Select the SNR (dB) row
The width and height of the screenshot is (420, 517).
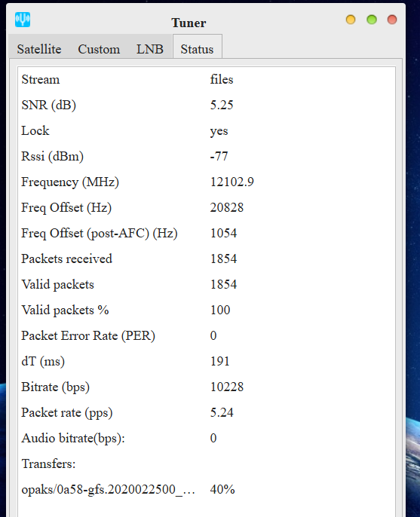click(207, 106)
